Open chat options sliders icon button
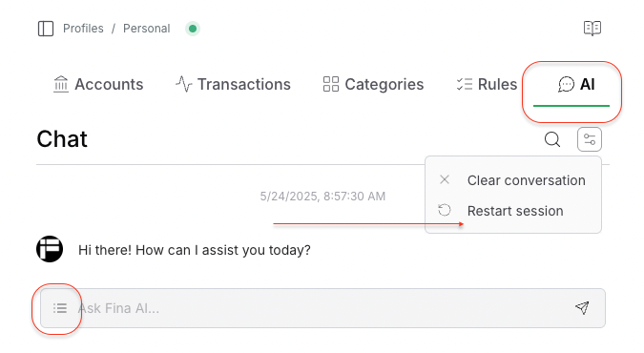 click(590, 139)
